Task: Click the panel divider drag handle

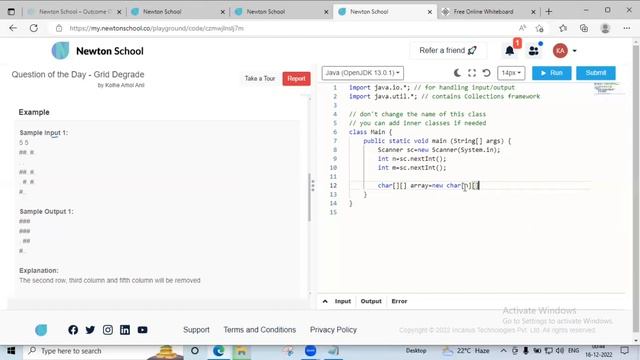Action: coord(313,186)
